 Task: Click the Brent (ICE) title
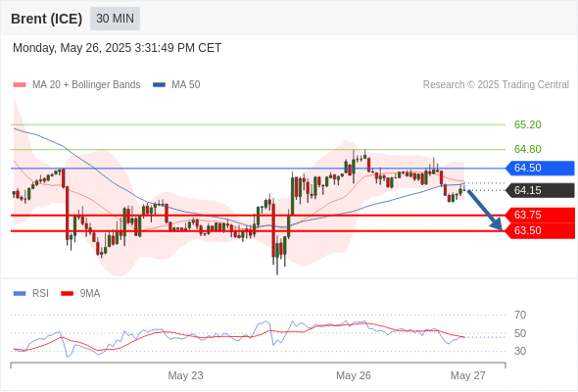pyautogui.click(x=46, y=19)
